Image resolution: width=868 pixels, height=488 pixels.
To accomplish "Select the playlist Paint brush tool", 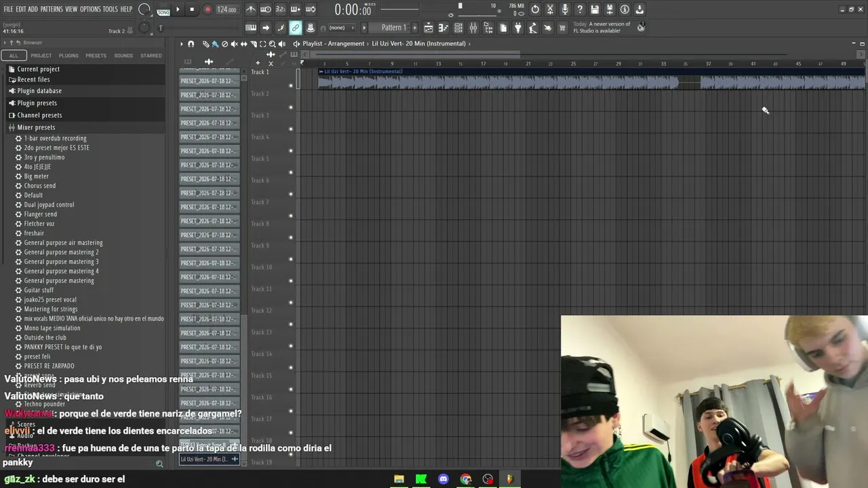I will [215, 44].
